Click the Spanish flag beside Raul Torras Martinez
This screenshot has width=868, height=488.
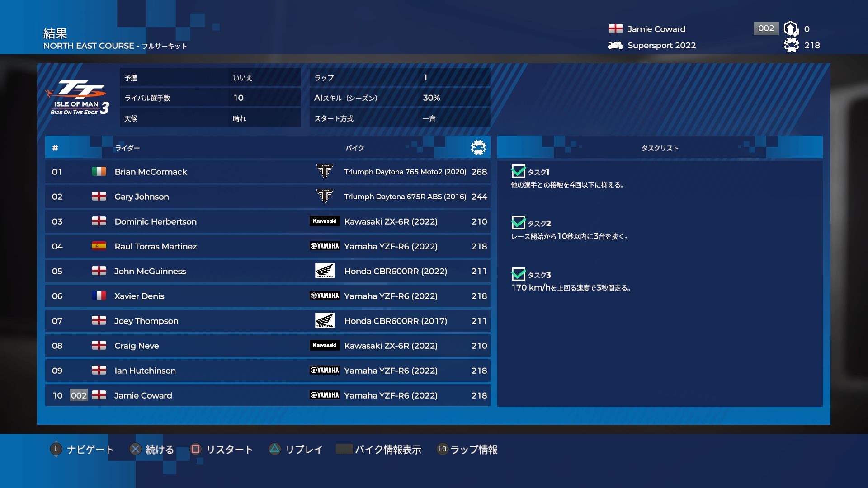click(99, 246)
